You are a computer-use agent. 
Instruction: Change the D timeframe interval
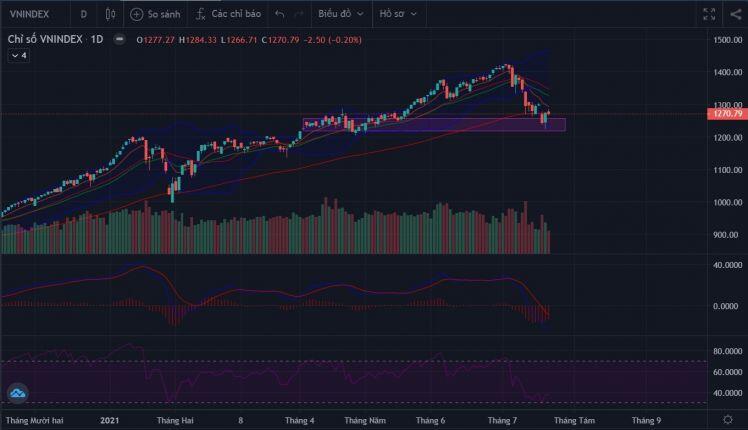(84, 14)
